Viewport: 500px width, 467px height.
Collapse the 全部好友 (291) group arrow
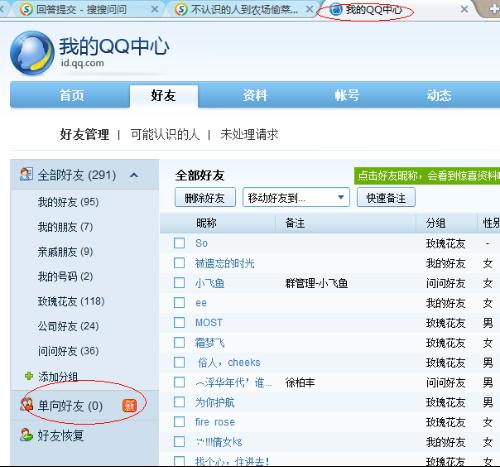(134, 175)
